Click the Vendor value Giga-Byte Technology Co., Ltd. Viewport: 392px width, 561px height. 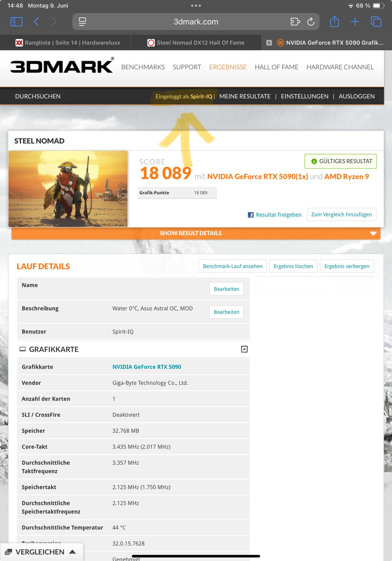[150, 383]
